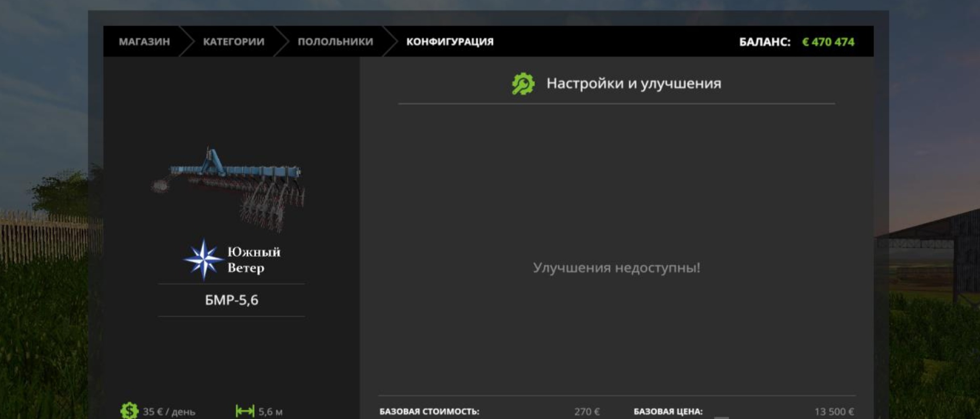This screenshot has height=419, width=980.
Task: Go back to the МАГАЗИН breadcrumb
Action: tap(144, 42)
